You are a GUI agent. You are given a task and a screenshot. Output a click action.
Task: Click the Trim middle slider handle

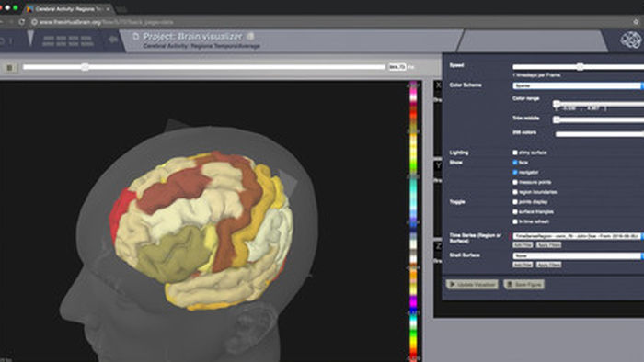(557, 119)
